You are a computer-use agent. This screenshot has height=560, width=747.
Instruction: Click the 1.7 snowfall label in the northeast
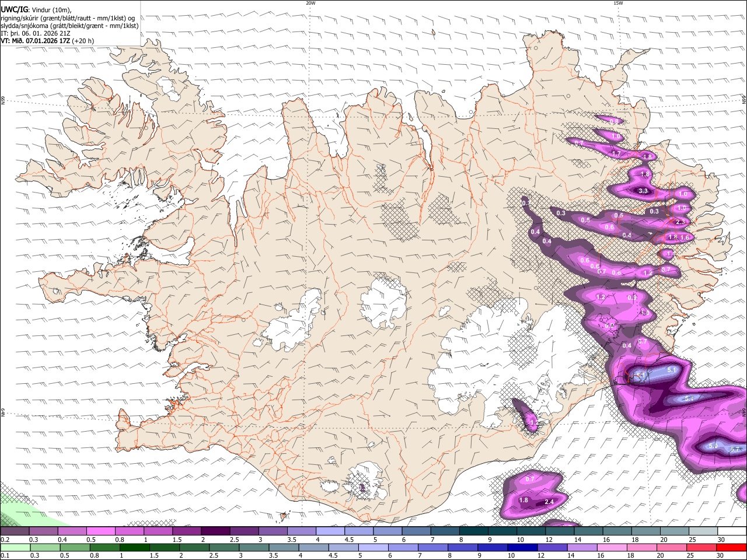616,153
